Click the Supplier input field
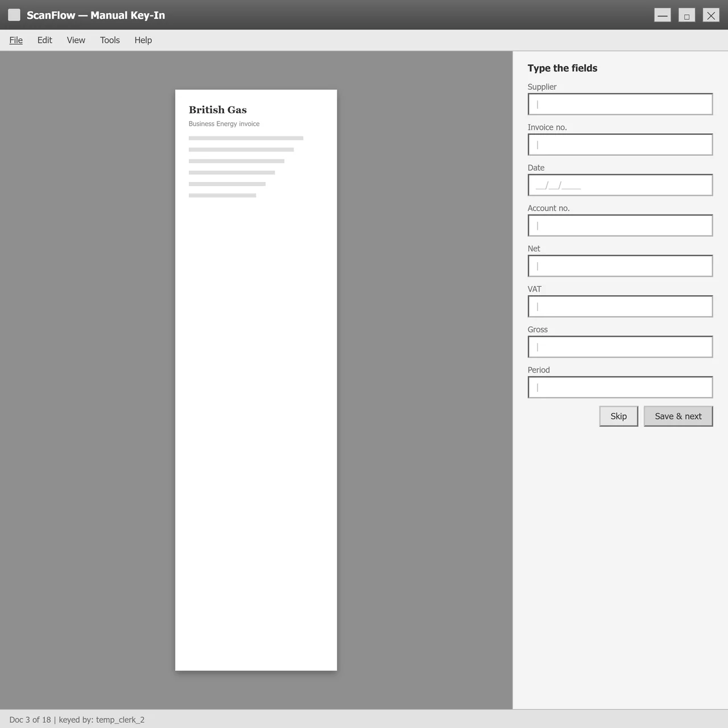The width and height of the screenshot is (728, 728). [x=620, y=104]
